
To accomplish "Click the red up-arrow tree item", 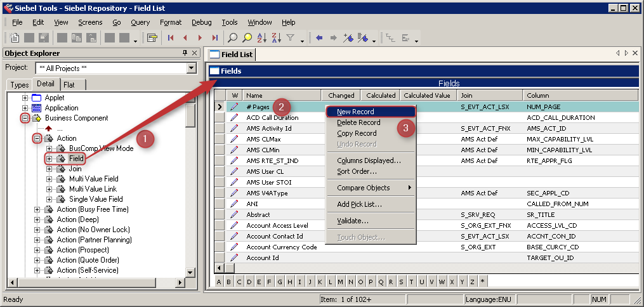I will 48,129.
